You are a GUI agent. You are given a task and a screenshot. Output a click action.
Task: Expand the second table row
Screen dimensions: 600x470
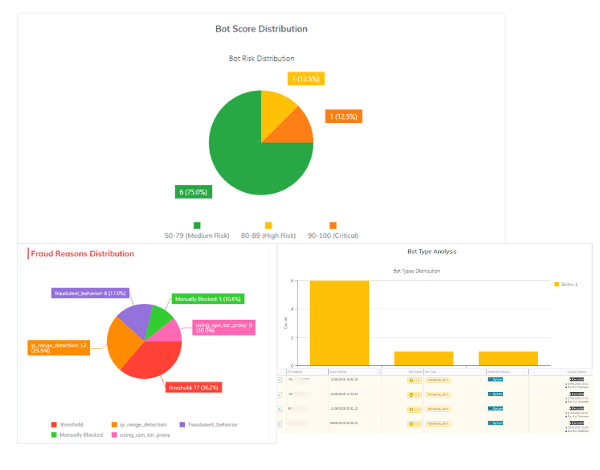point(281,394)
